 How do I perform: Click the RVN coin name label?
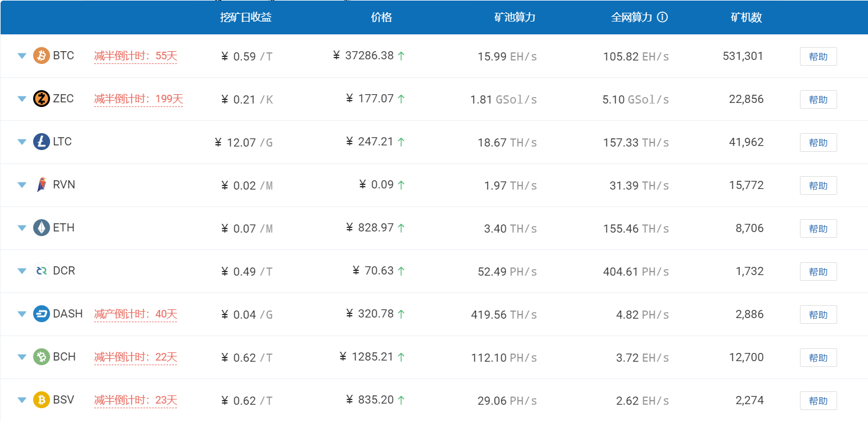pos(64,185)
